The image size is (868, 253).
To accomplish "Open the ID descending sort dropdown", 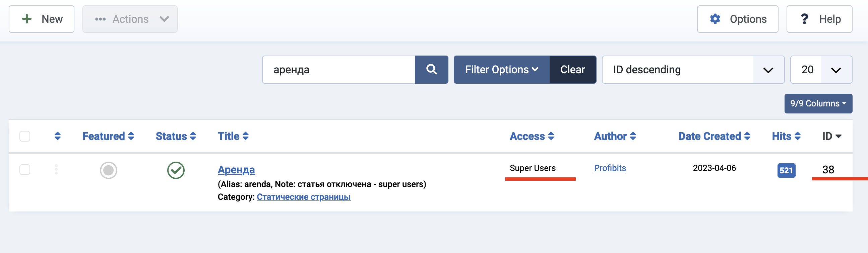I will click(693, 70).
